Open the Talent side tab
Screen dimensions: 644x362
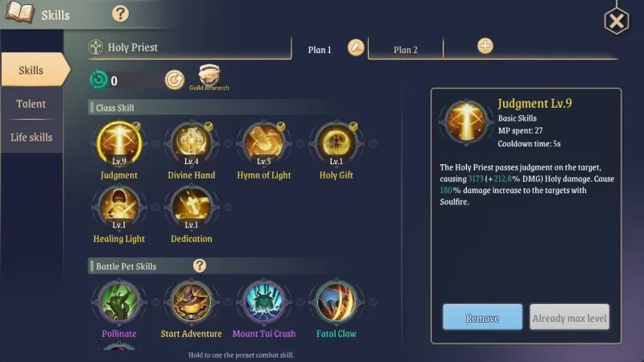31,104
